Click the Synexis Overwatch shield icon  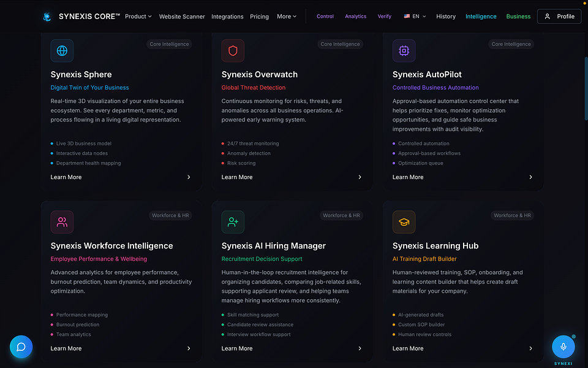(x=233, y=51)
